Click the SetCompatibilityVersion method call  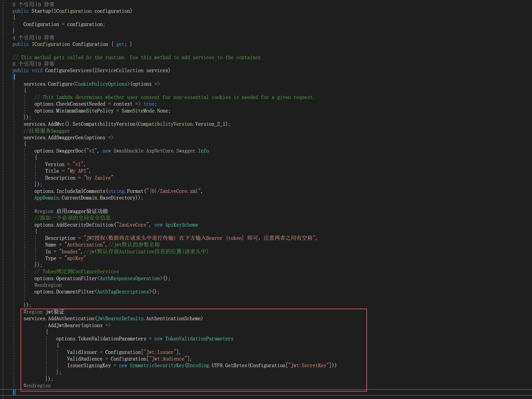pos(104,124)
